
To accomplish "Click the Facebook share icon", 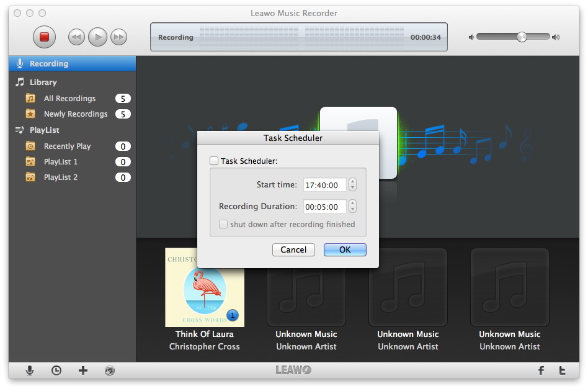I will [541, 371].
